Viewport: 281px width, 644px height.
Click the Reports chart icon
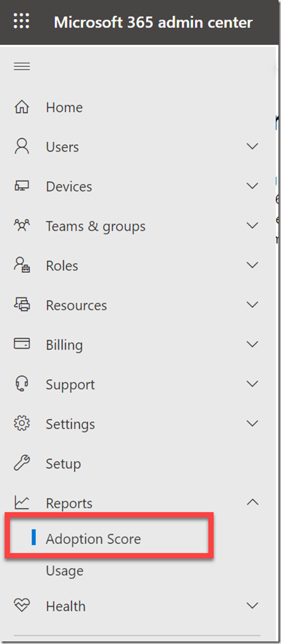22,502
